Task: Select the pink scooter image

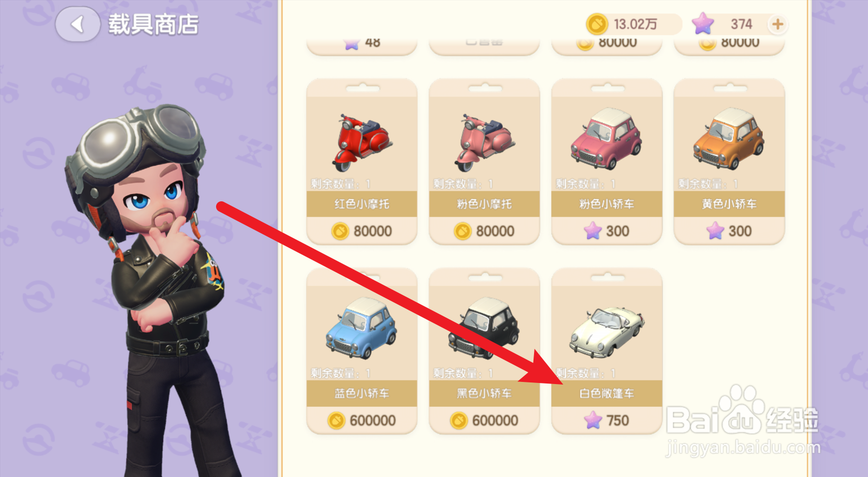Action: (484, 141)
